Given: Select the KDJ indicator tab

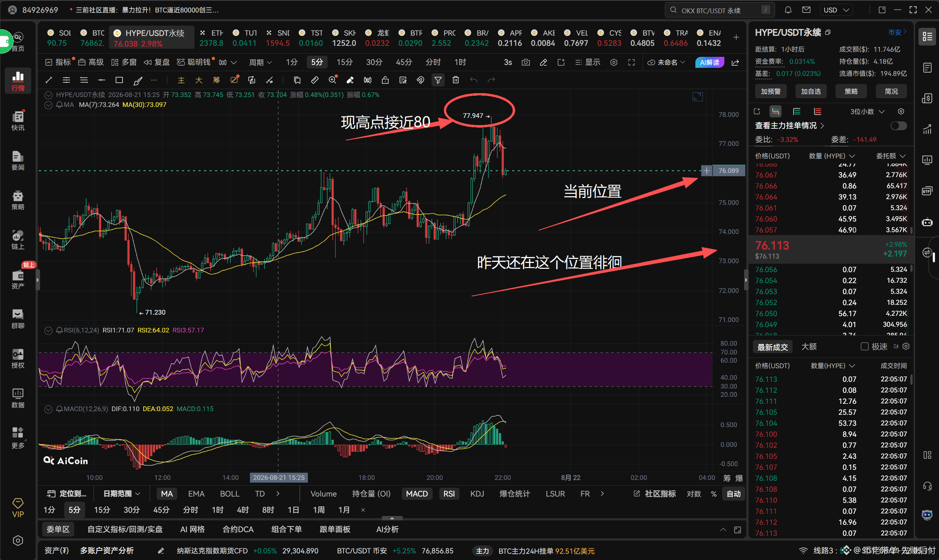Looking at the screenshot, I should [477, 494].
